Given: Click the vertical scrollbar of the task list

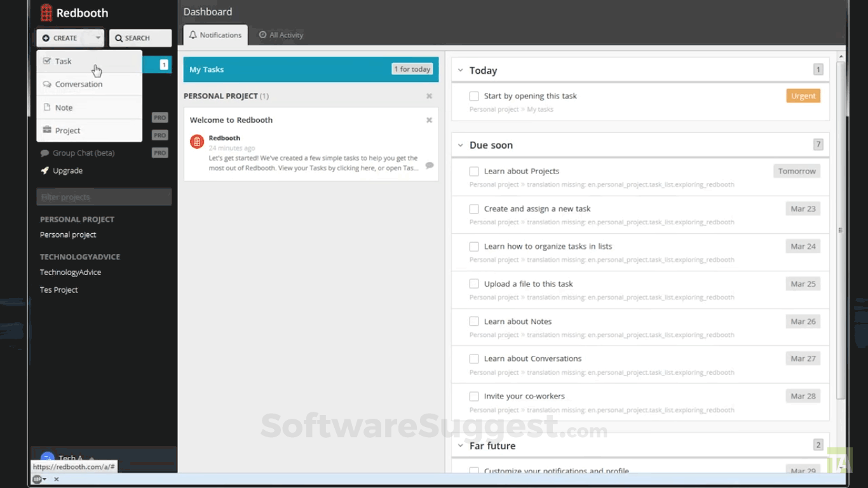Looking at the screenshot, I should pyautogui.click(x=841, y=230).
